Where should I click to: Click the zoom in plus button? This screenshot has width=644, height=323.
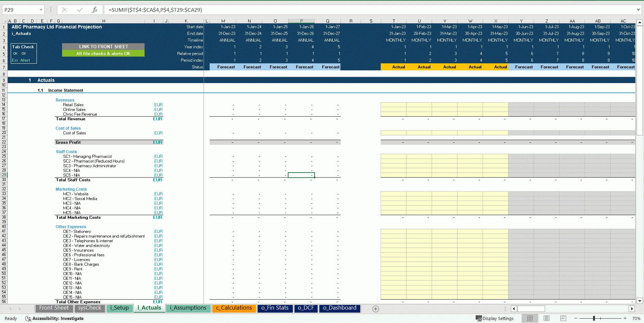(625, 318)
